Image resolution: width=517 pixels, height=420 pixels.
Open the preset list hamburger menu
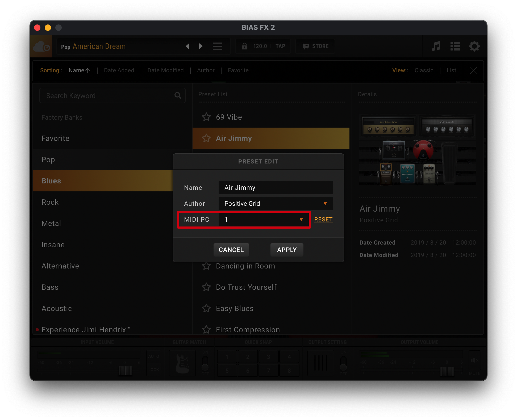pyautogui.click(x=217, y=46)
